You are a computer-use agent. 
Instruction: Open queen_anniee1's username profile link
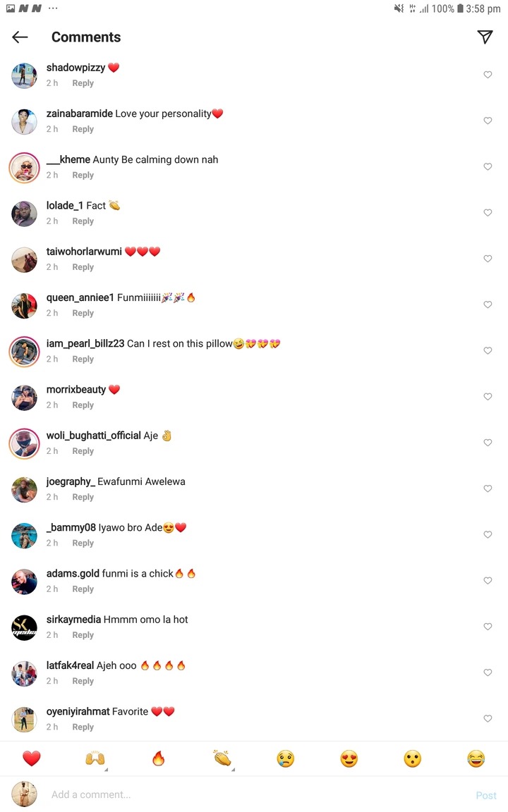tap(80, 297)
